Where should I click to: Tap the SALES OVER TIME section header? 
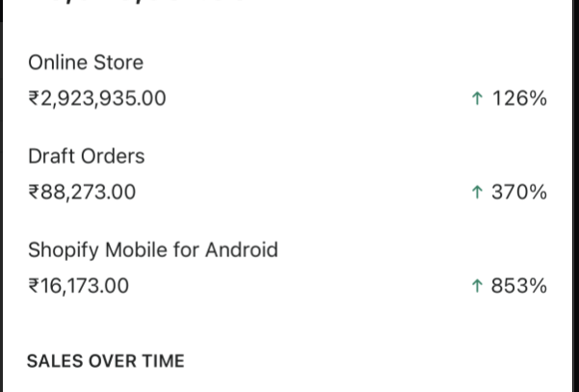tap(105, 361)
